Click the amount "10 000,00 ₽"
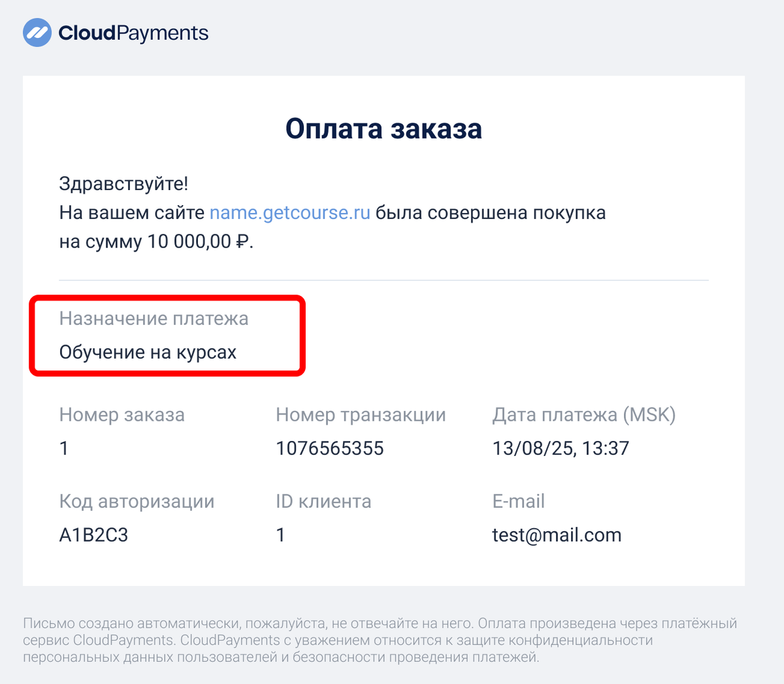The height and width of the screenshot is (684, 784). click(199, 242)
